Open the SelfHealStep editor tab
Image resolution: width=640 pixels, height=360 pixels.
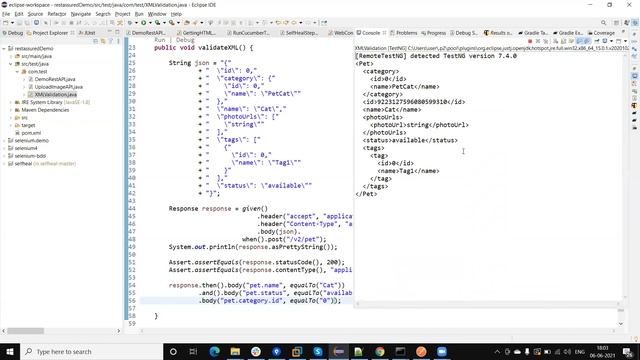[300, 33]
